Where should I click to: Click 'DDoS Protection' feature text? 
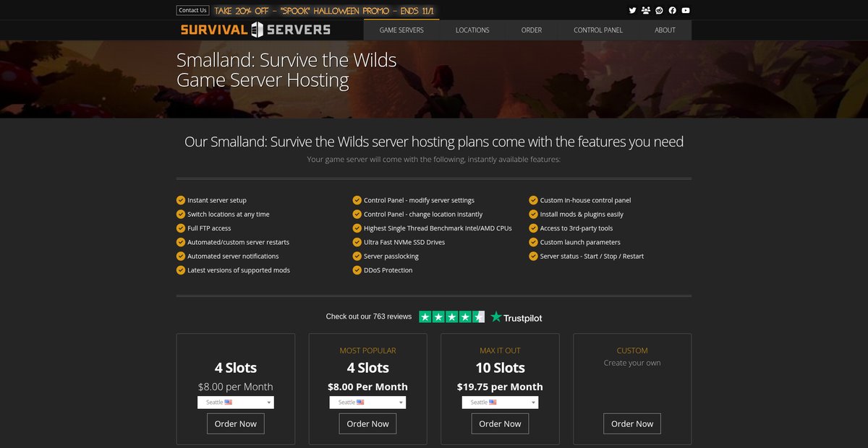pyautogui.click(x=388, y=270)
